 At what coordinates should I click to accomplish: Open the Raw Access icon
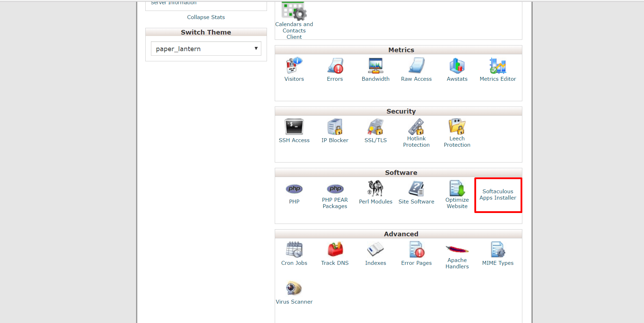click(417, 66)
